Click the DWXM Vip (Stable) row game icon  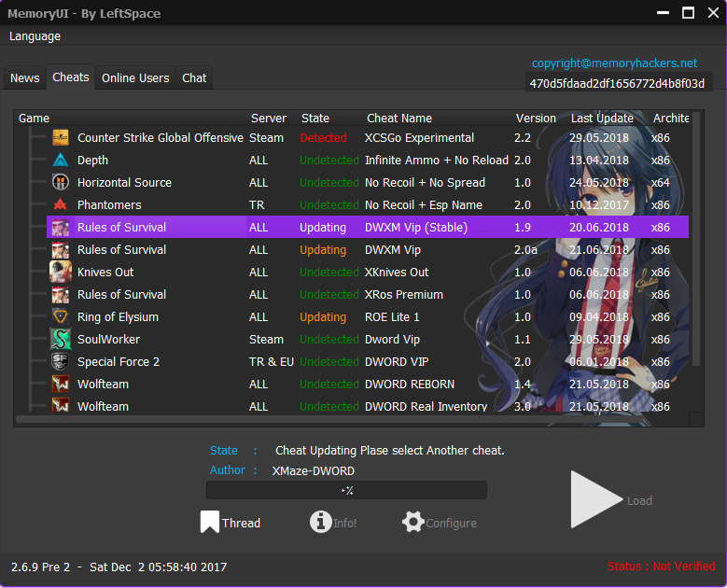[x=61, y=227]
